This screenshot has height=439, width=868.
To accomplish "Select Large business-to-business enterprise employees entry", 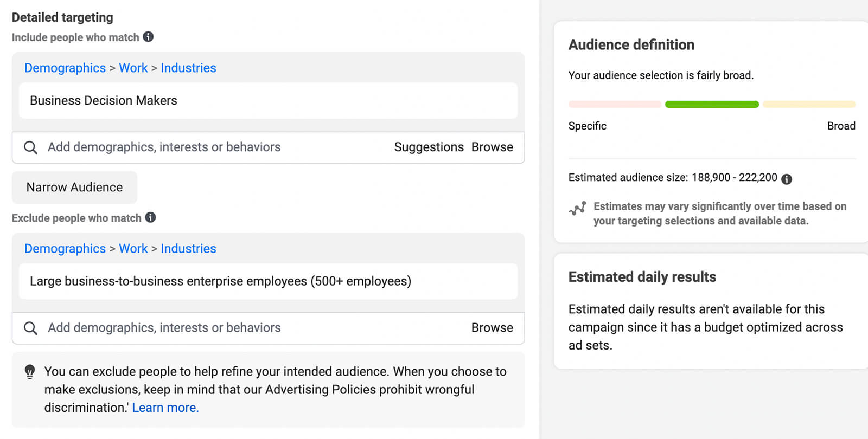I will click(220, 281).
